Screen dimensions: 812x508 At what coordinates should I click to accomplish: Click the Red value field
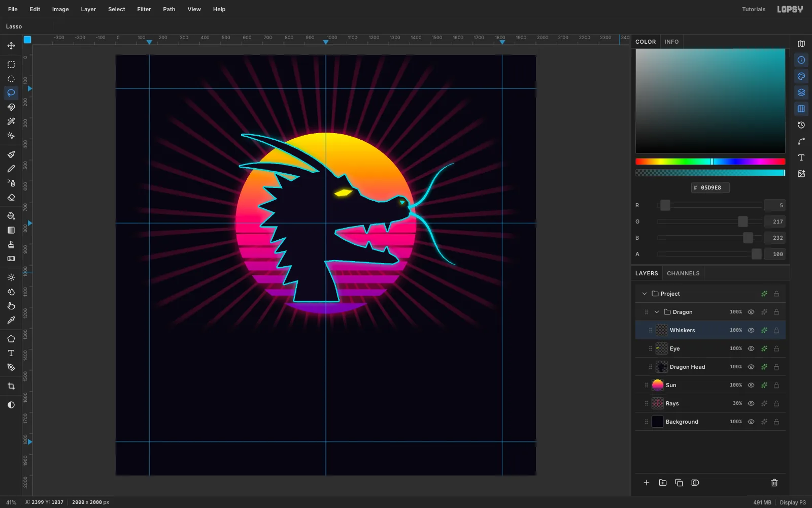point(775,205)
